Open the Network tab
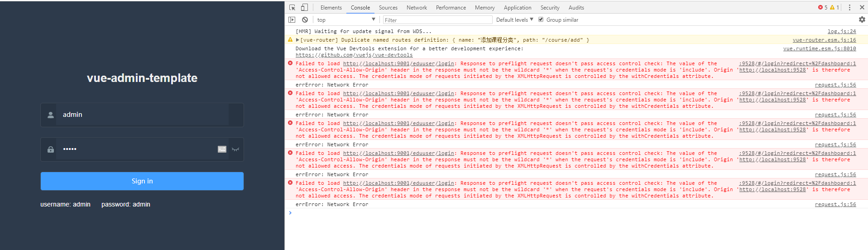Screen dimensions: 868x250 417,8
